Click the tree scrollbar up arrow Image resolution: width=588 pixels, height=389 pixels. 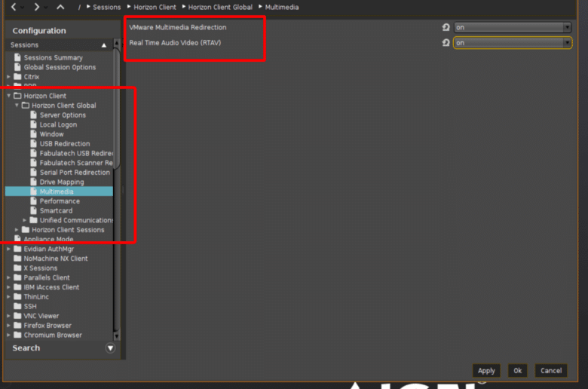pos(117,43)
